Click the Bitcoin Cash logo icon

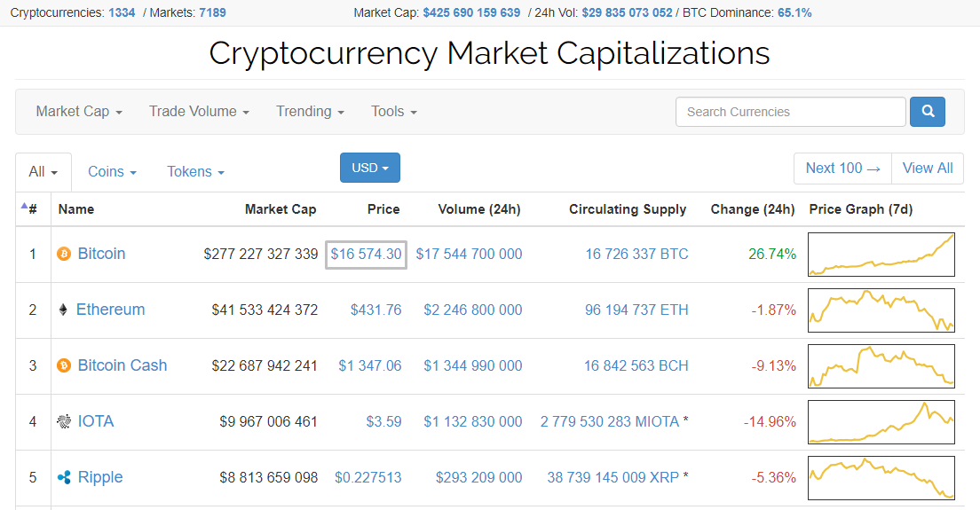click(64, 365)
